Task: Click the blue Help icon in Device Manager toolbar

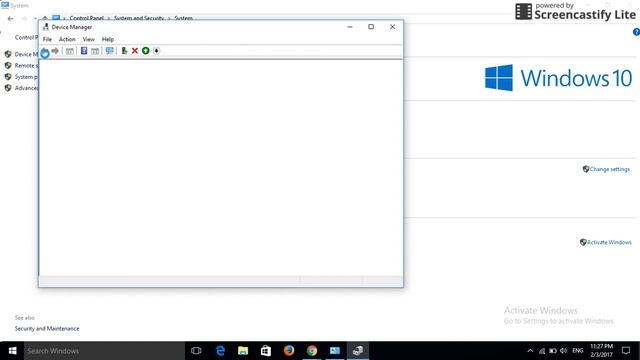Action: (84, 51)
